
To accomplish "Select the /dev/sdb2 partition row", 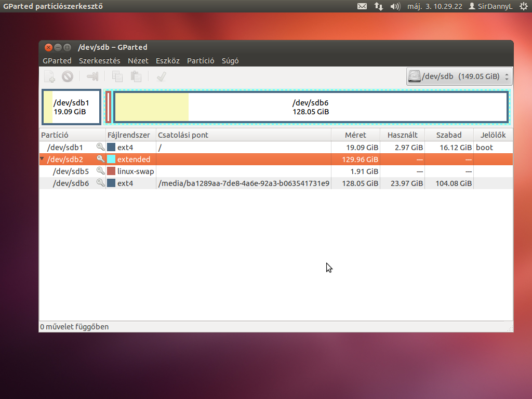I will point(276,159).
